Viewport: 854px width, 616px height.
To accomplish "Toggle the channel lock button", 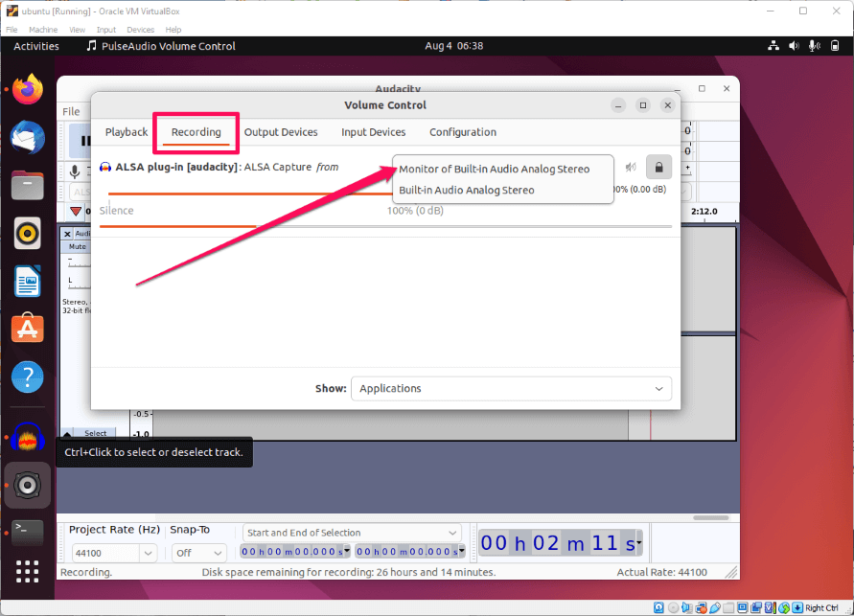I will pyautogui.click(x=658, y=167).
